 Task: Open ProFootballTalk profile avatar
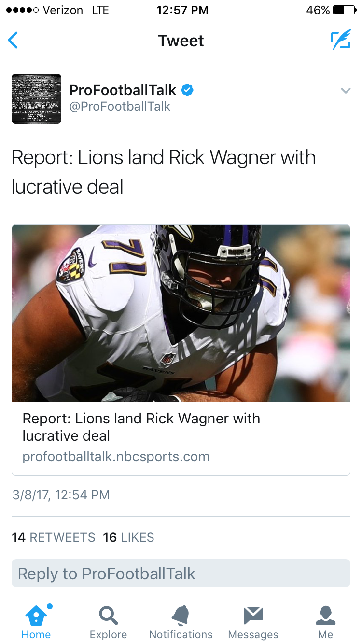coord(36,98)
